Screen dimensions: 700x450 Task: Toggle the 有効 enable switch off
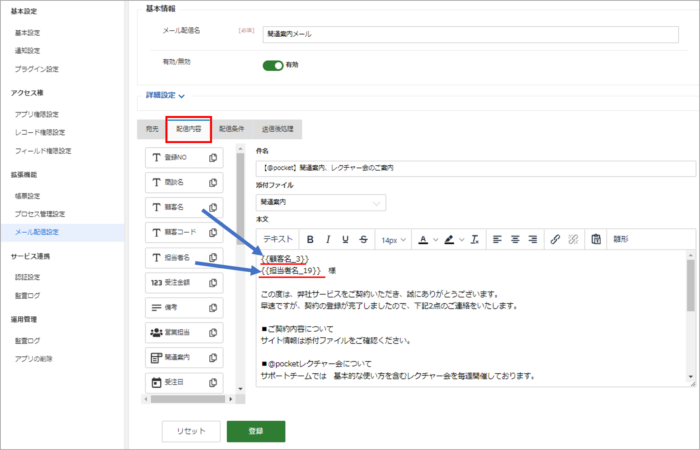coord(273,66)
